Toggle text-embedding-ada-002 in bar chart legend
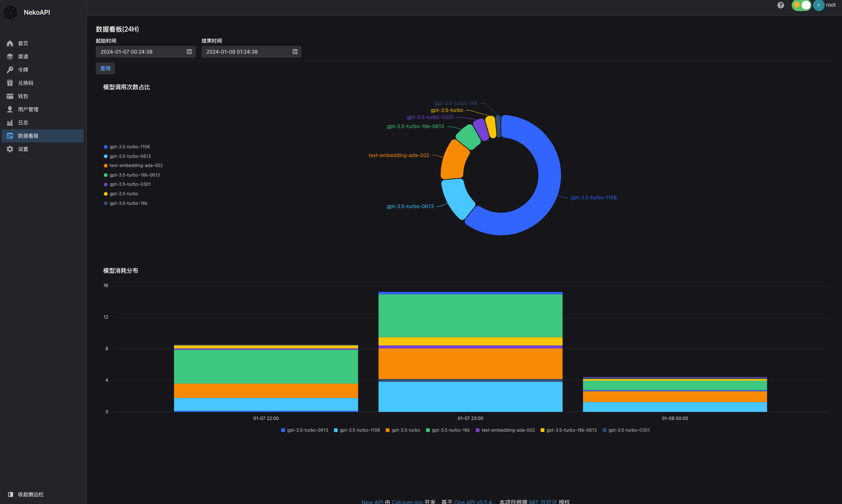Viewport: 842px width, 504px height. coord(505,430)
